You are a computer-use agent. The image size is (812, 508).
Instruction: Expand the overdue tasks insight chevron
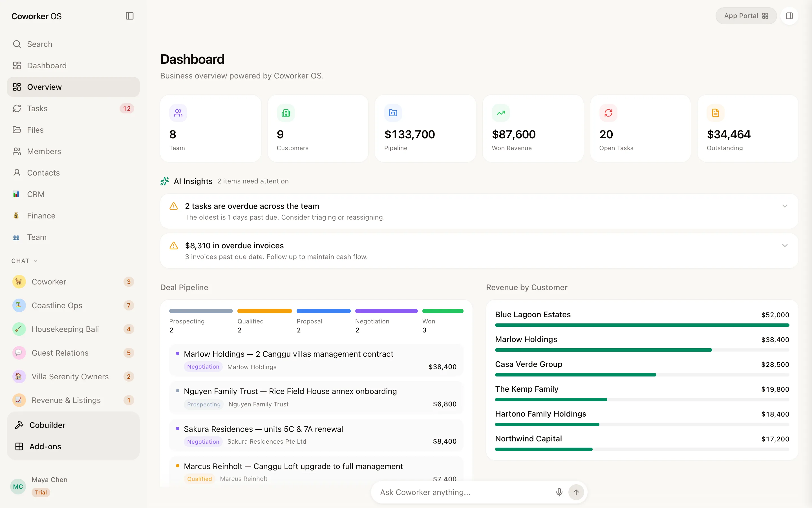(785, 206)
